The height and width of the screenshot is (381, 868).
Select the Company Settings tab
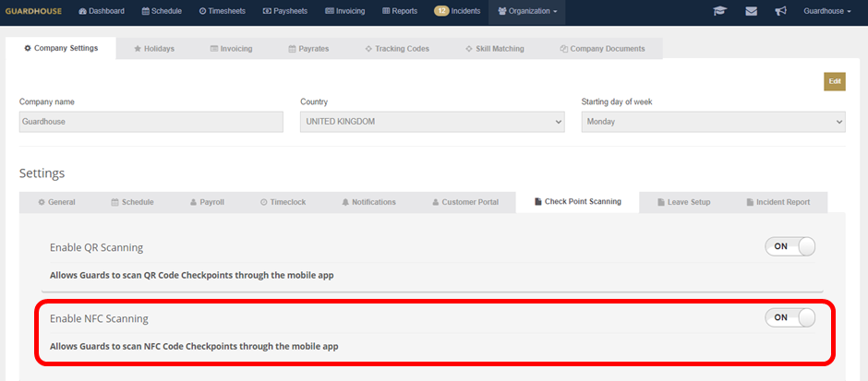[x=61, y=48]
